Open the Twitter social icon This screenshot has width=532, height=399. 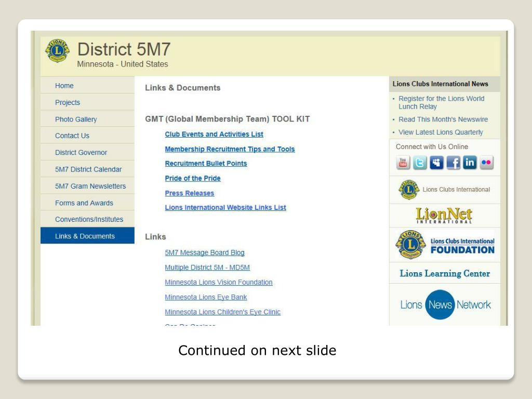420,163
